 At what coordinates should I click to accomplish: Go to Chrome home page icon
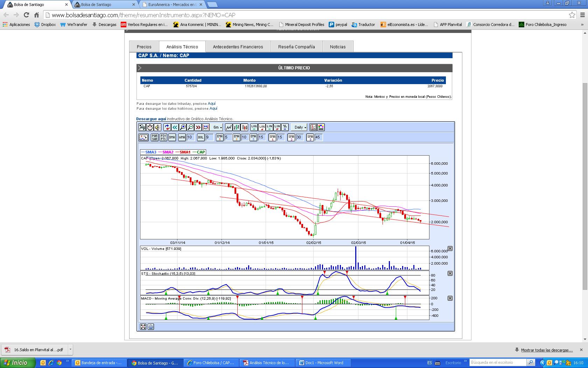tap(36, 15)
